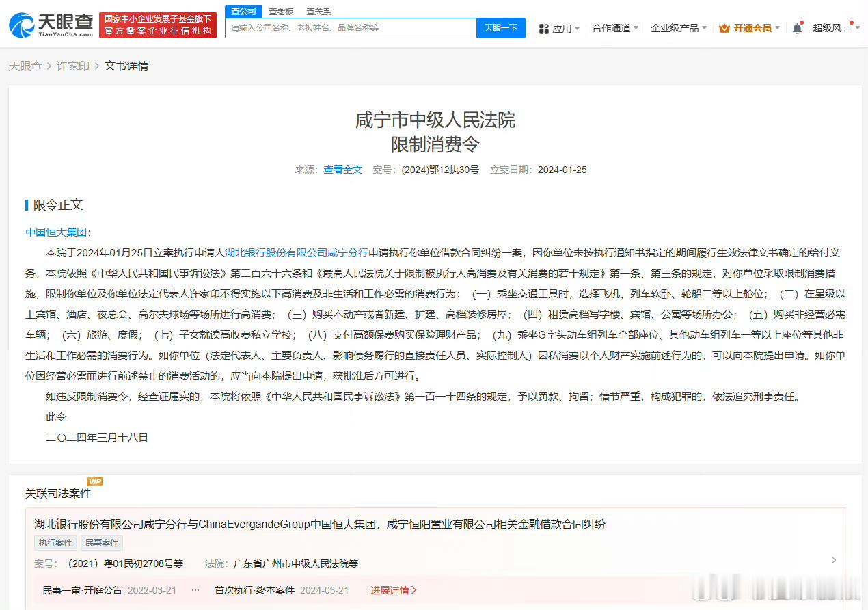Click the grid icon next to 应用
Viewport: 868px width, 610px height.
[544, 29]
